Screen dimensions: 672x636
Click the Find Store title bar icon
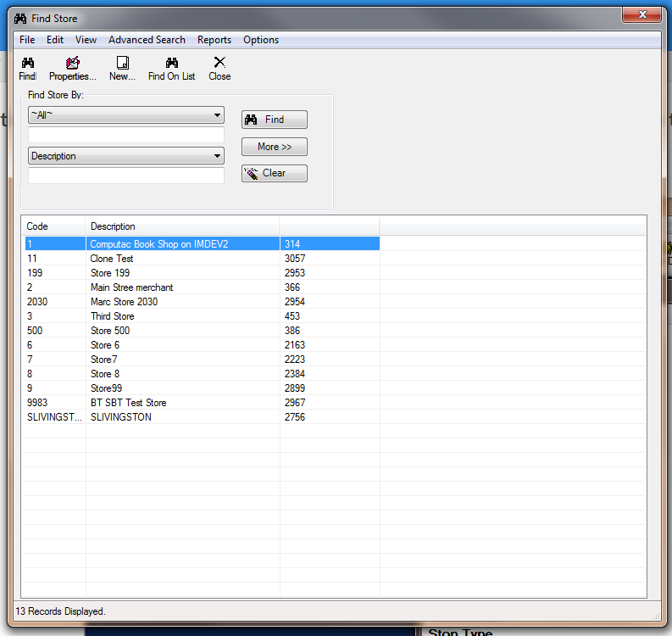[20, 19]
